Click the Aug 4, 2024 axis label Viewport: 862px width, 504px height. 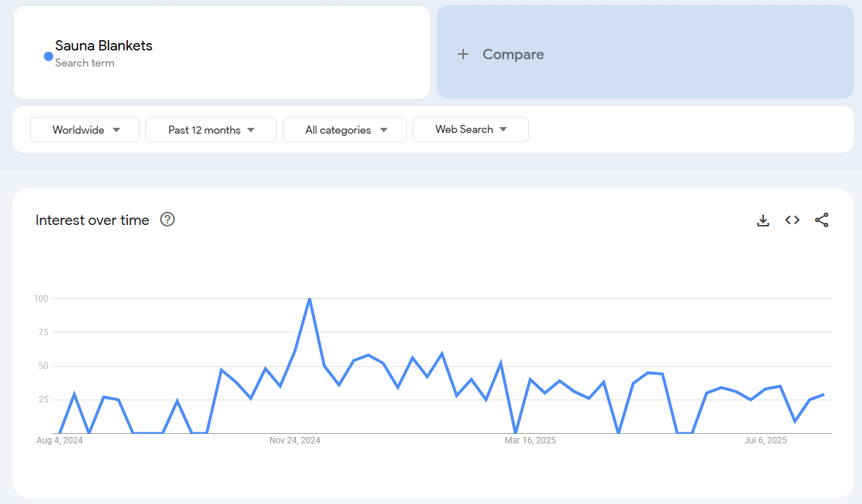point(60,440)
